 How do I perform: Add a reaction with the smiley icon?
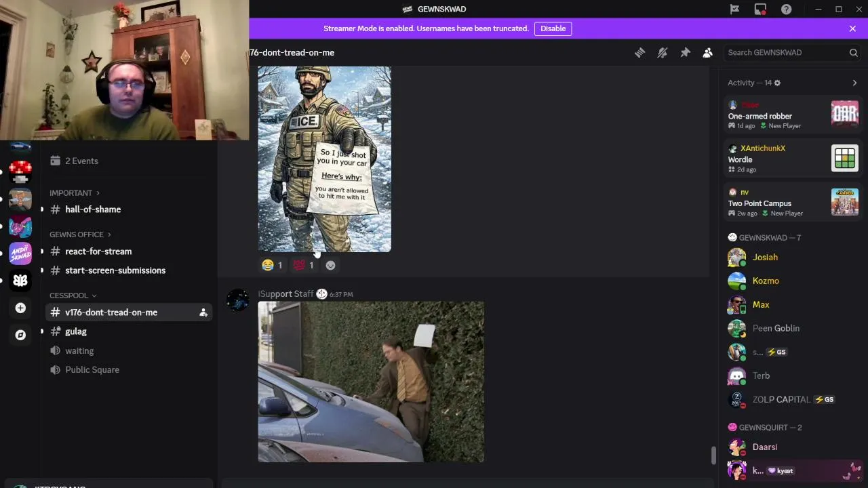click(330, 265)
